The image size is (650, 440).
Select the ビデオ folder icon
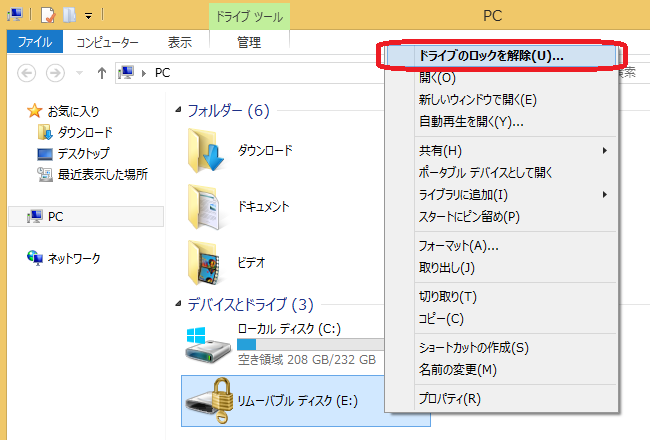click(206, 263)
